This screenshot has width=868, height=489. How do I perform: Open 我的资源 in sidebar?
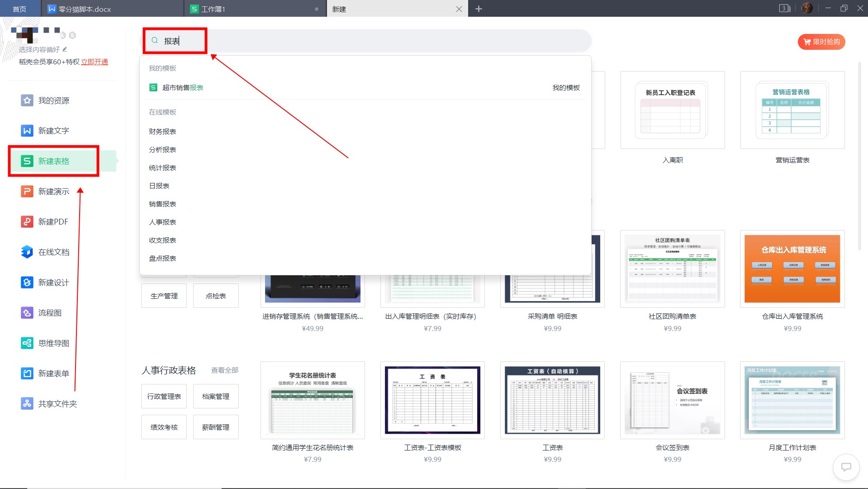[53, 101]
